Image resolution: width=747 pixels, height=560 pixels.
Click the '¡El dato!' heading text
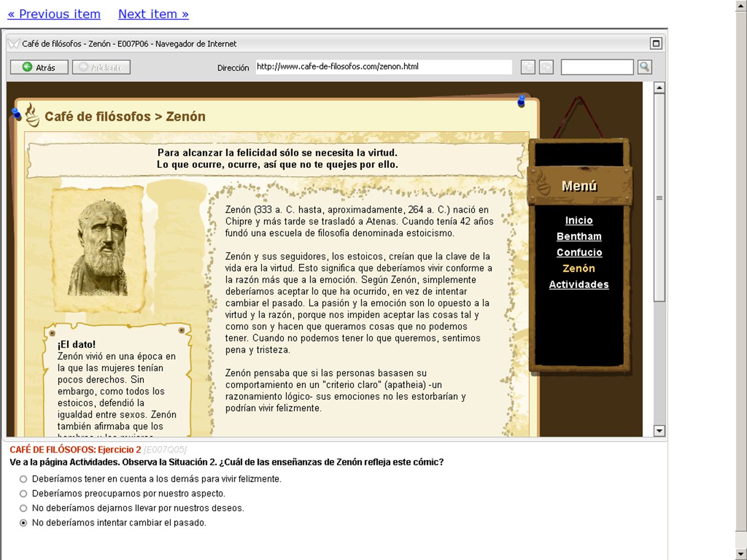pos(77,345)
